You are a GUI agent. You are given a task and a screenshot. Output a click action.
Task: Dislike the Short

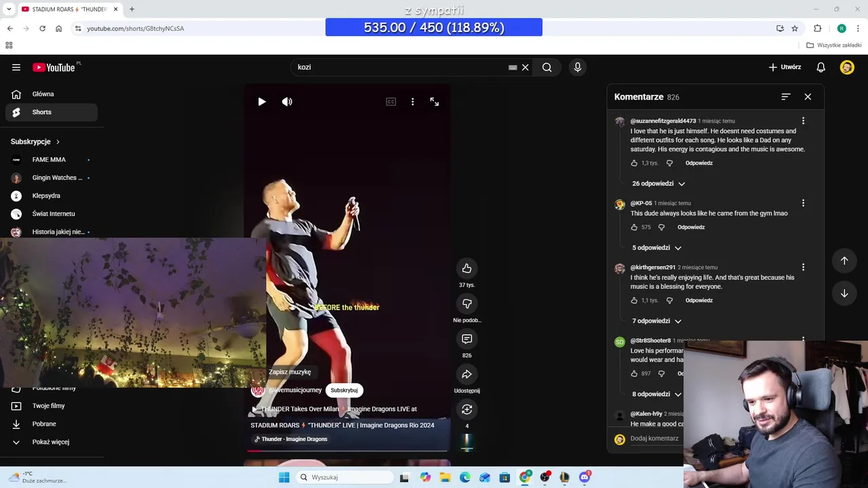pos(467,304)
